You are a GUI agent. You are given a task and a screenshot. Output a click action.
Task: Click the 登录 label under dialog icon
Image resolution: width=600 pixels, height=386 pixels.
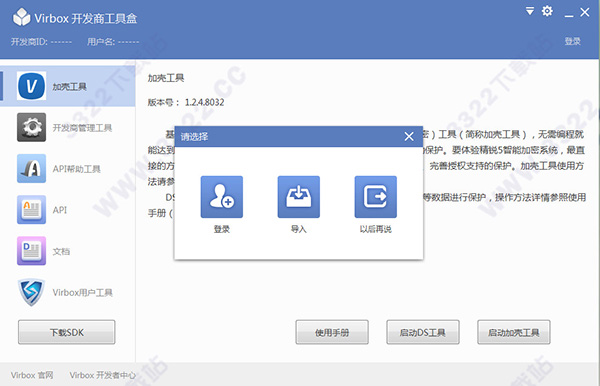pos(222,229)
